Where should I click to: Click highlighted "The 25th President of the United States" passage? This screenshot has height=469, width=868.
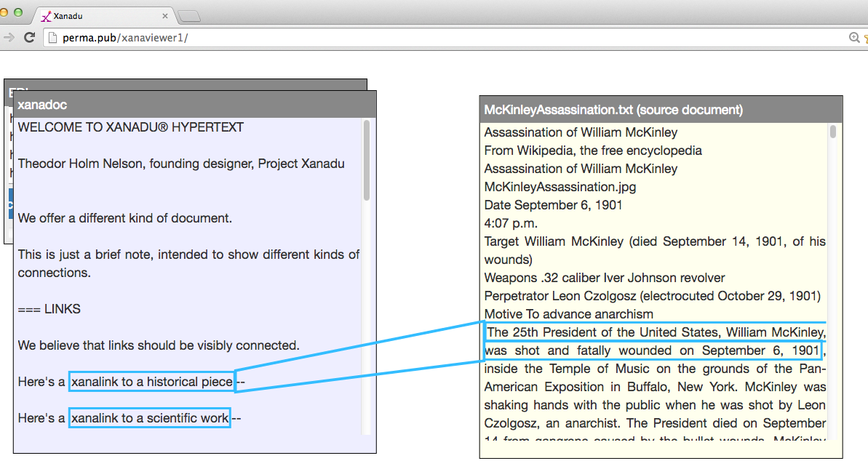click(x=656, y=341)
